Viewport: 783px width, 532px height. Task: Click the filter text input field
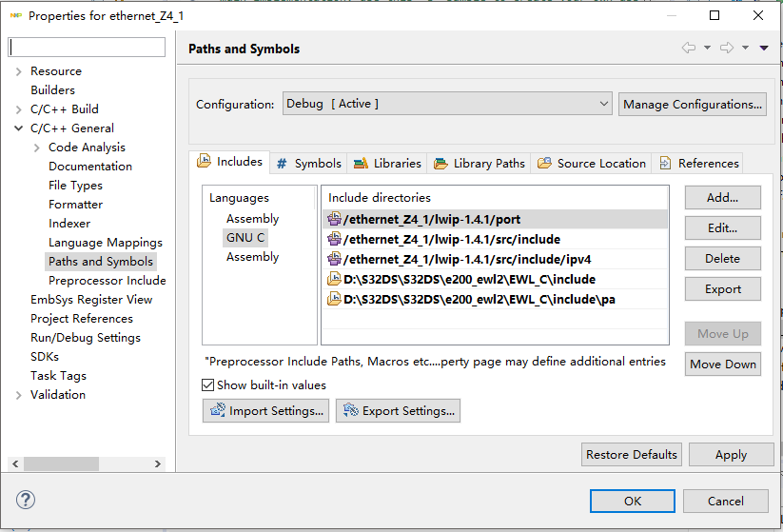(87, 48)
